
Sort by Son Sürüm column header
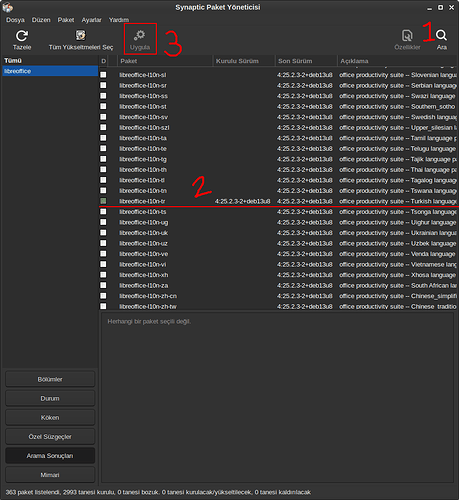coord(306,61)
